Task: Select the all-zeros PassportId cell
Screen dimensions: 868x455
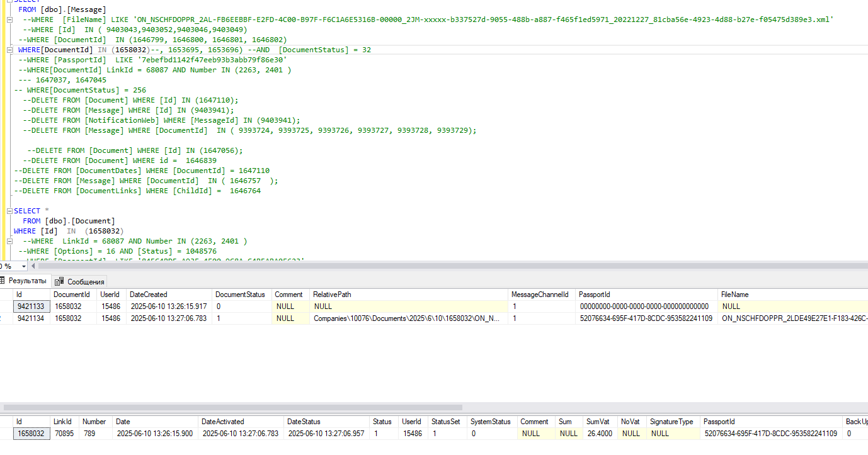Action: pos(647,306)
